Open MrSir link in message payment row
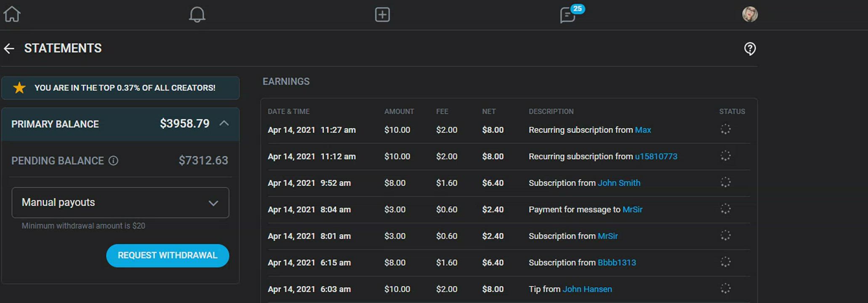 pyautogui.click(x=632, y=210)
